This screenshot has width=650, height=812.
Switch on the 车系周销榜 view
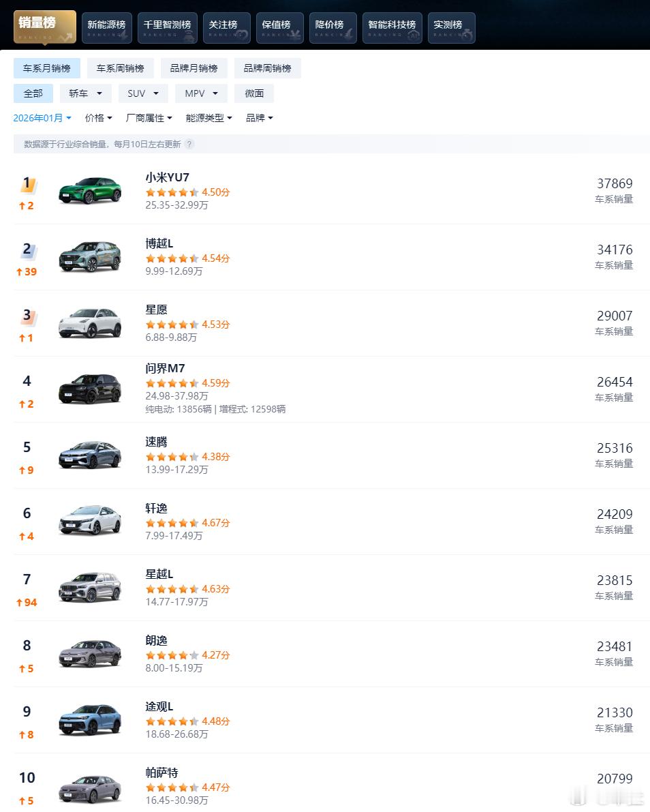(x=121, y=68)
